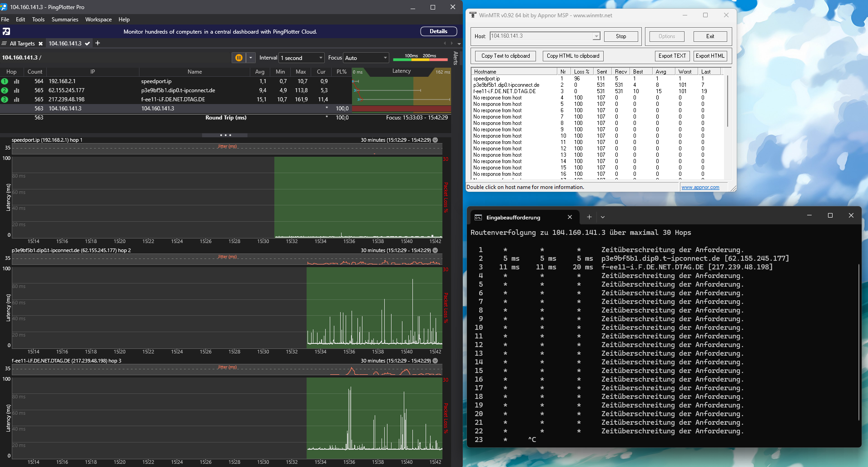Switch to the All Targets tab
Screen dimensions: 868x467
click(x=22, y=44)
